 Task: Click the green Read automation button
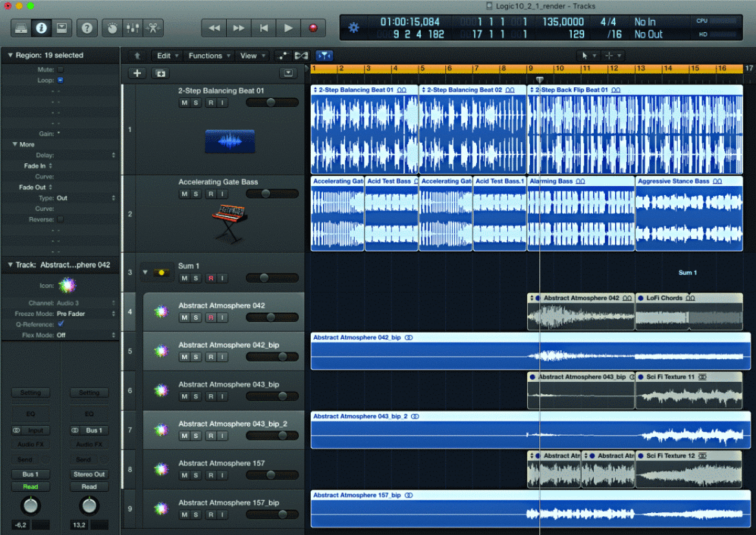(x=30, y=487)
